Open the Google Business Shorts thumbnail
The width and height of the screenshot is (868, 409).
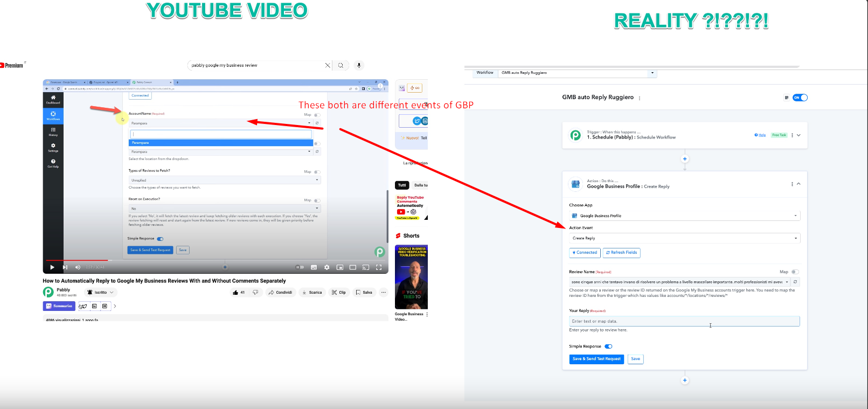pos(411,277)
